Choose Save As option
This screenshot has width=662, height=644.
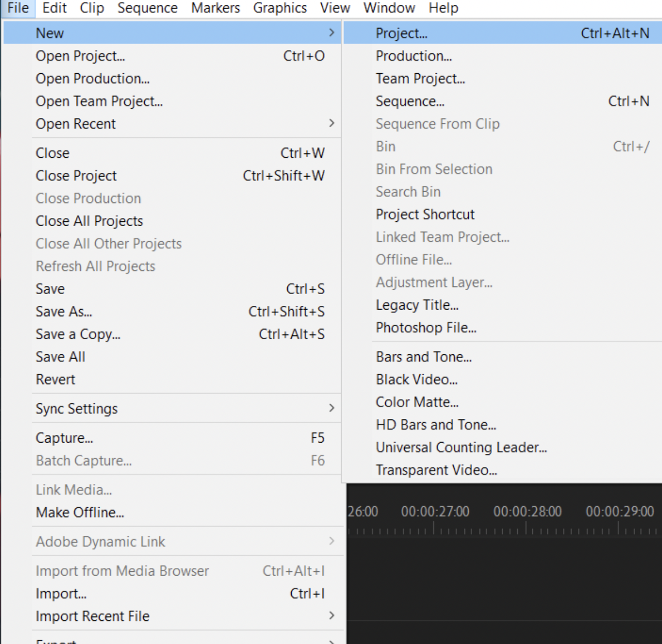click(172, 311)
